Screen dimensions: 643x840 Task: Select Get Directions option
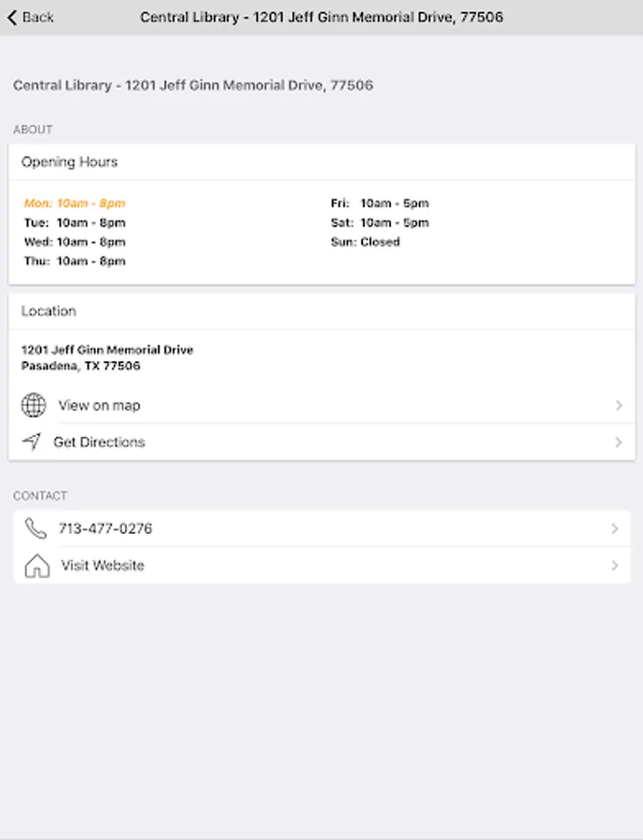coord(99,442)
